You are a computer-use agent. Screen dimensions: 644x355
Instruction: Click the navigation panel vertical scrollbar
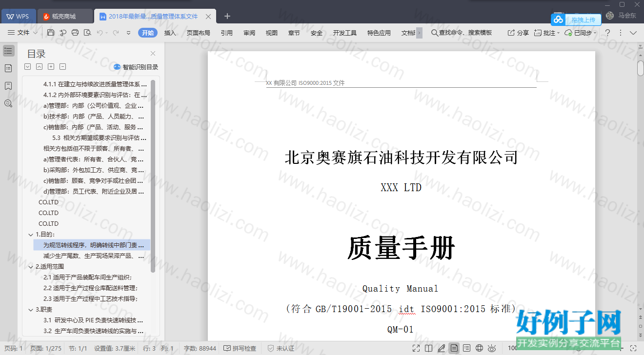point(153,176)
